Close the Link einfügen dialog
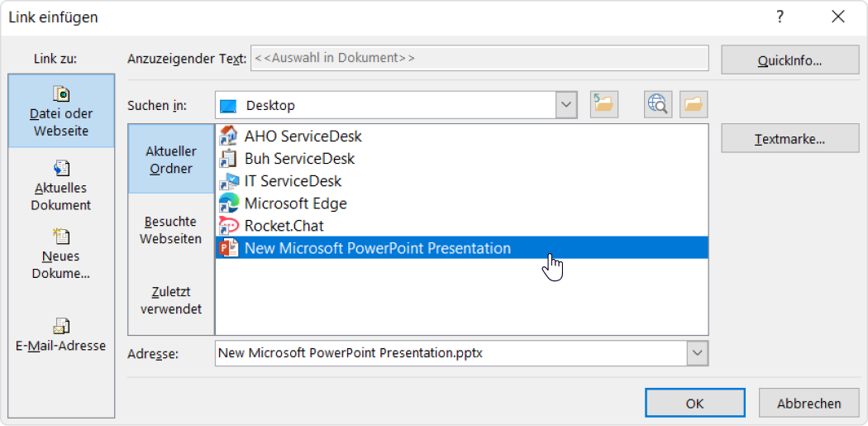The image size is (868, 426). coord(838,17)
